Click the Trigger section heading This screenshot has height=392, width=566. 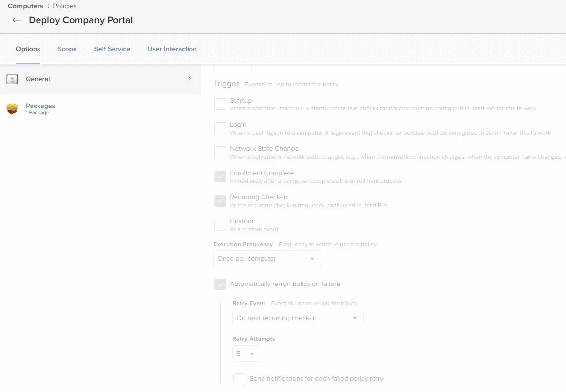(x=226, y=84)
